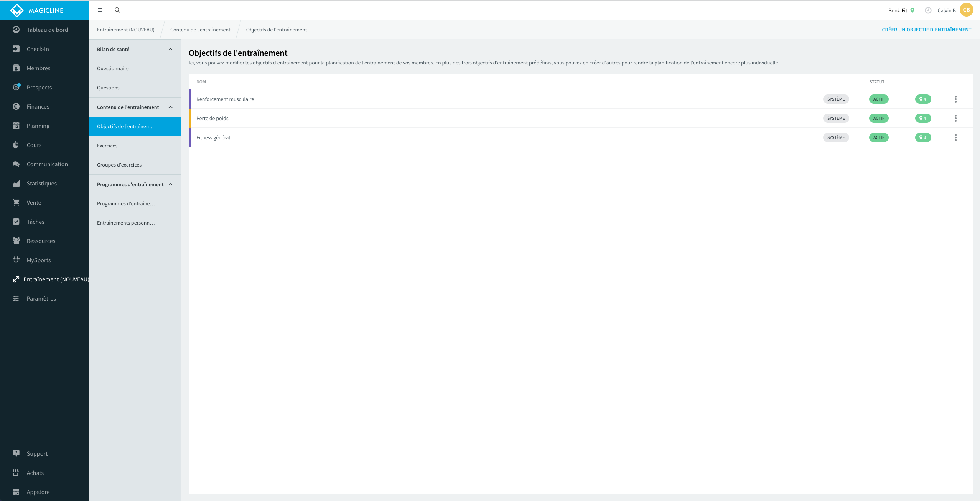Viewport: 980px width, 501px height.
Task: Open the Support help icon
Action: (x=16, y=453)
